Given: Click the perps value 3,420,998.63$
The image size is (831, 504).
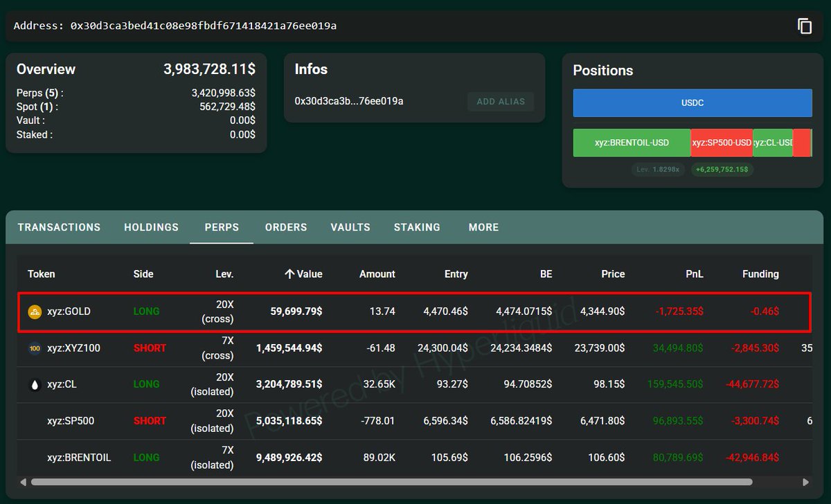Looking at the screenshot, I should pos(223,93).
